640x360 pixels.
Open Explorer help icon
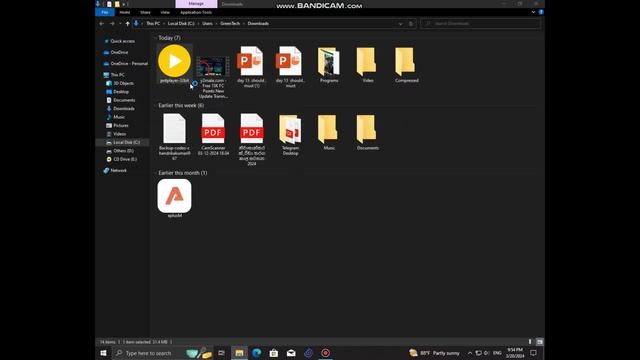(541, 12)
